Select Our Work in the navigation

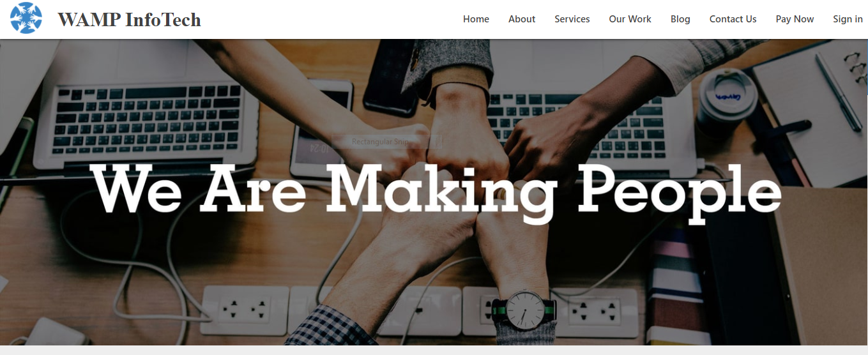[630, 19]
